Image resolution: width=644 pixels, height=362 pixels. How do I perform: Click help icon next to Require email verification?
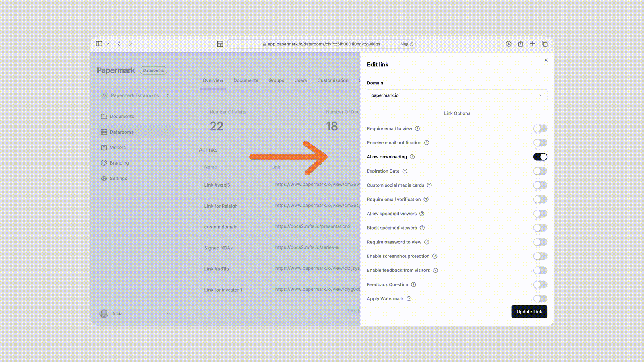tap(426, 200)
